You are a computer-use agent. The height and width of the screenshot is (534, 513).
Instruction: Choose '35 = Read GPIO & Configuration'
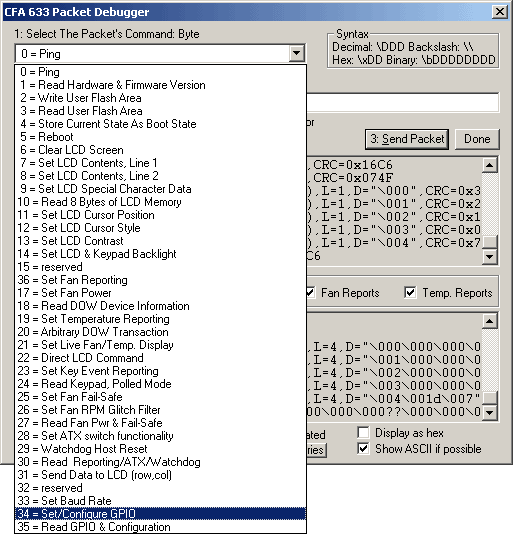[160, 527]
